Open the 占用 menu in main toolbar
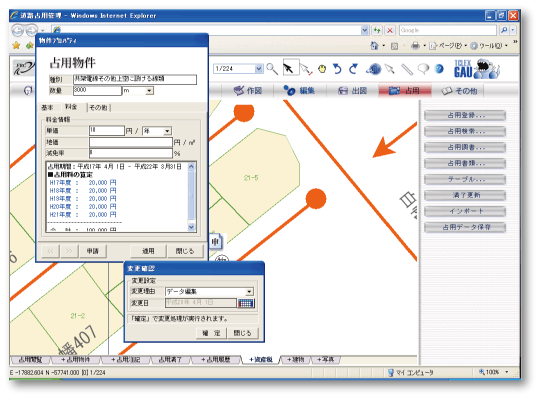Viewport: 540px width, 399px height. 405,91
